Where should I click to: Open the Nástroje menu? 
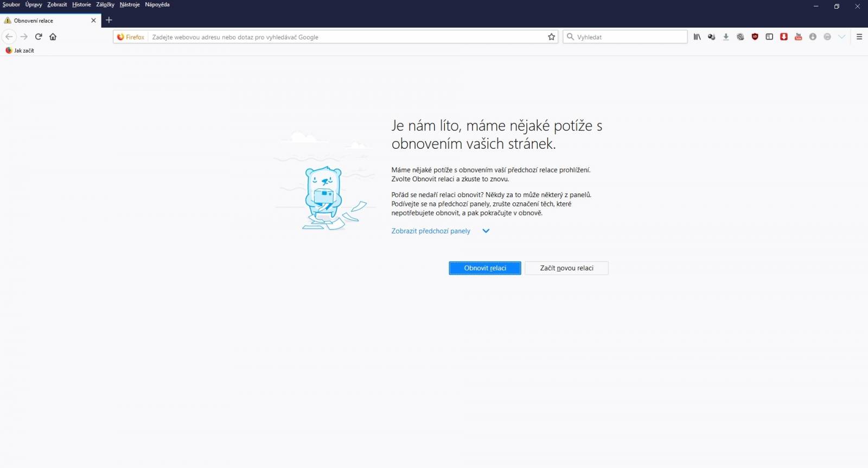tap(130, 4)
